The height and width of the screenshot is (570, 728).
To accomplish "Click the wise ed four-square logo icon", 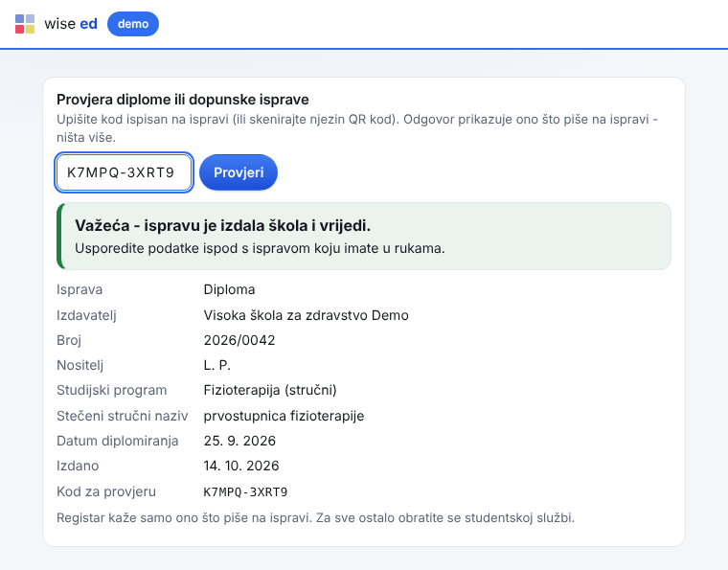I will (x=25, y=24).
